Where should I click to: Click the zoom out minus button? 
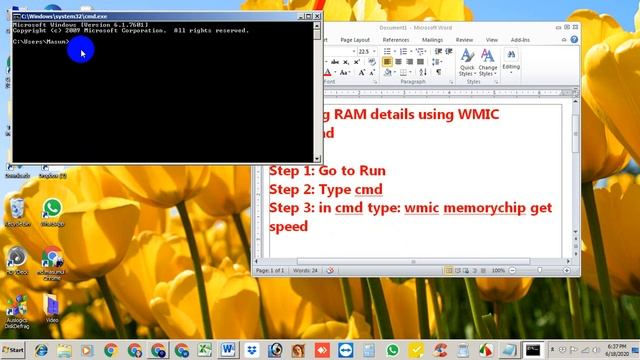[x=512, y=271]
